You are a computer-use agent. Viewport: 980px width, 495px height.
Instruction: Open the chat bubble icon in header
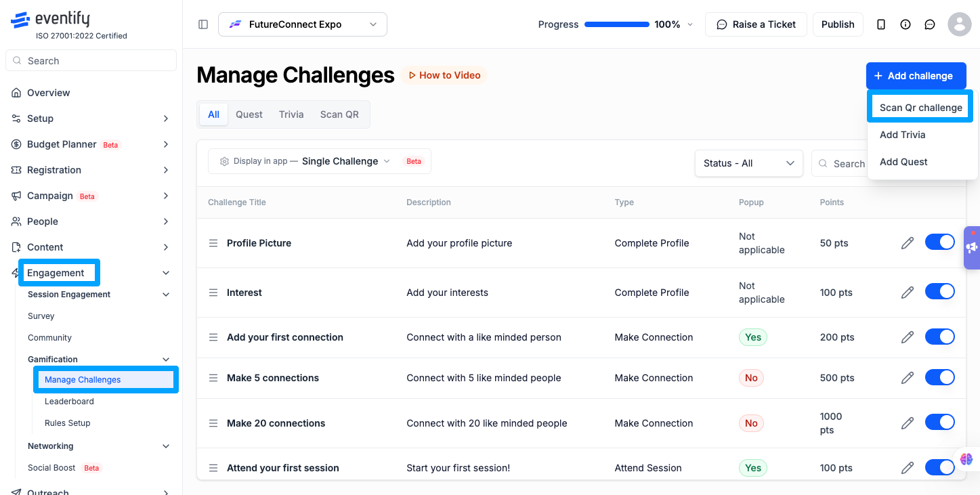(x=930, y=24)
